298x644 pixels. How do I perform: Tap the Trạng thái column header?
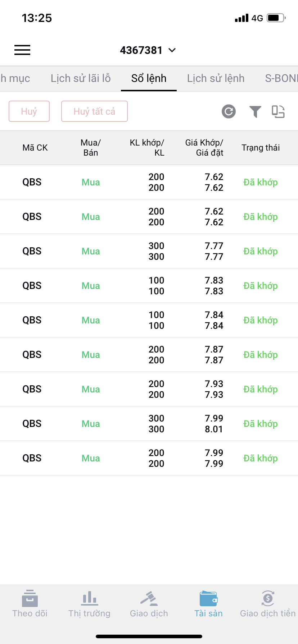(261, 148)
